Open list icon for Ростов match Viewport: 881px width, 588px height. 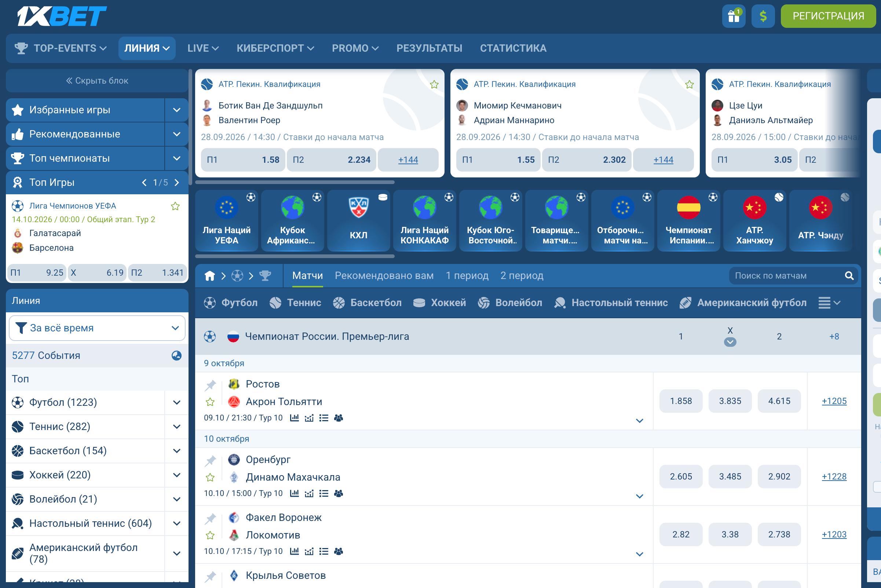[x=324, y=418]
